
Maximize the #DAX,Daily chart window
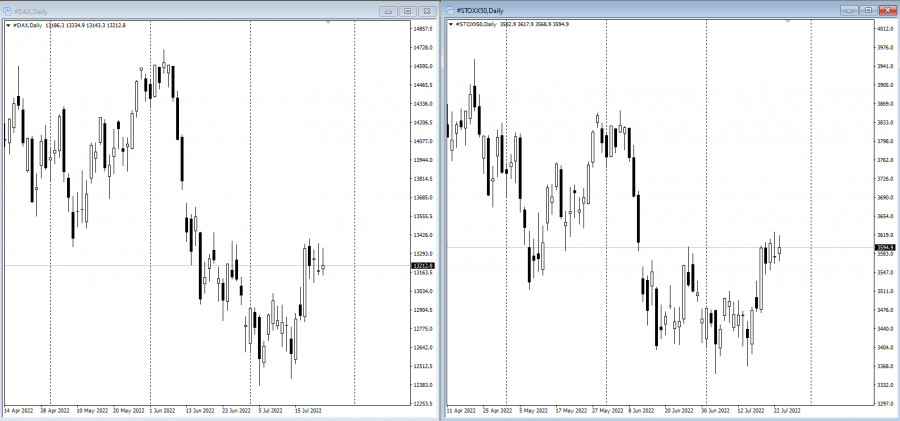pyautogui.click(x=408, y=11)
